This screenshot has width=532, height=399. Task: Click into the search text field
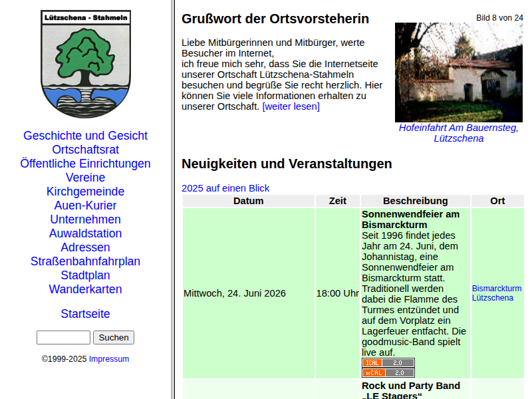(x=63, y=337)
